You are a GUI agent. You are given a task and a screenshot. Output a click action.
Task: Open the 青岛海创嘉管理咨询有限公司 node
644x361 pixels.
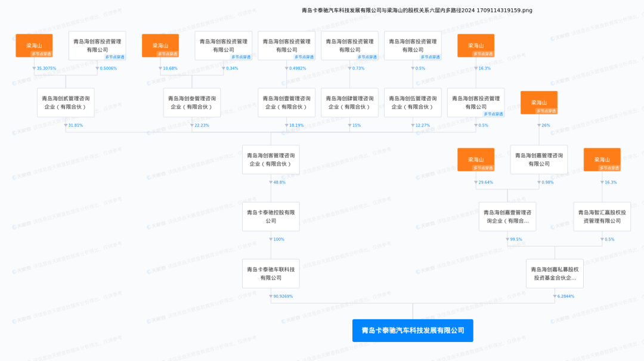tap(539, 159)
